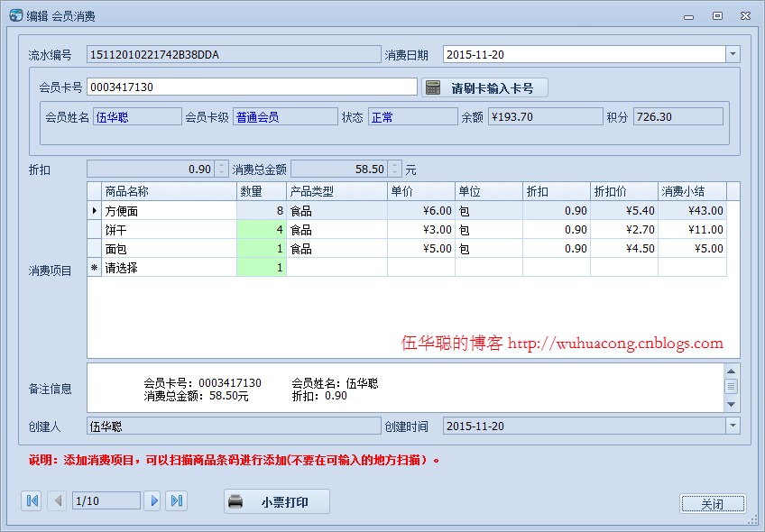
Task: Click the 数量 column header
Action: [x=262, y=191]
